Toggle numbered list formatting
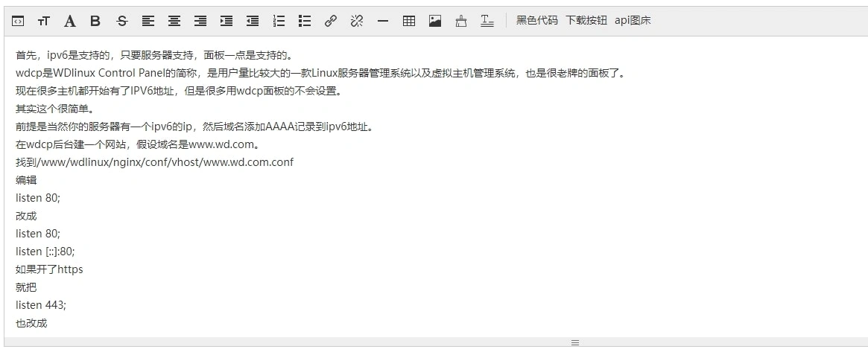 click(279, 22)
